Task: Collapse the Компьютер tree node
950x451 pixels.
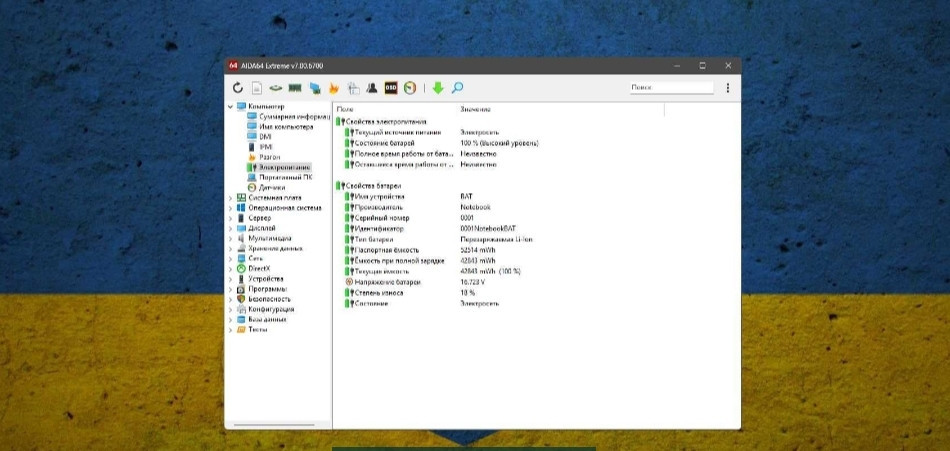Action: 230,107
